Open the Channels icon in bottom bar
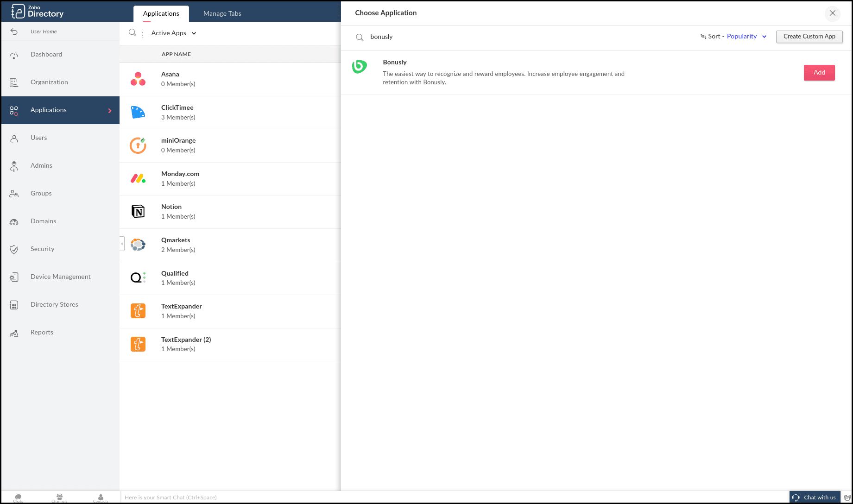This screenshot has width=853, height=504. click(x=59, y=498)
